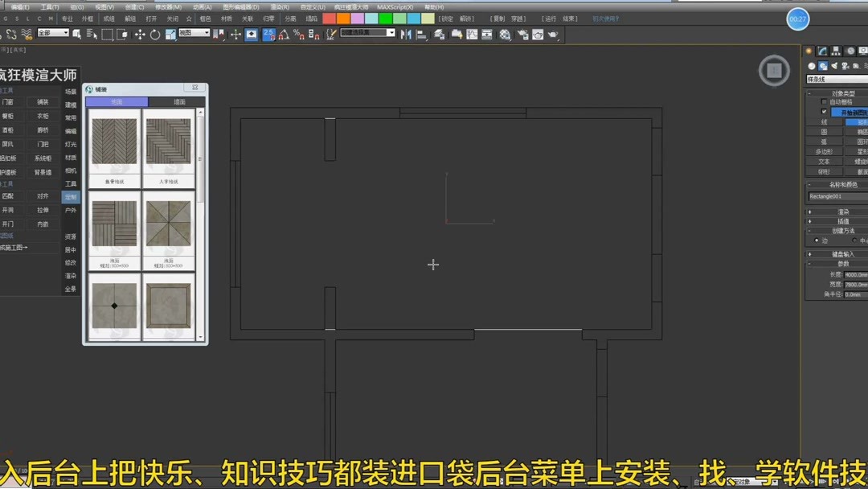Select the 鱼骨拼纹 paving thumbnail
The image size is (868, 489).
113,141
